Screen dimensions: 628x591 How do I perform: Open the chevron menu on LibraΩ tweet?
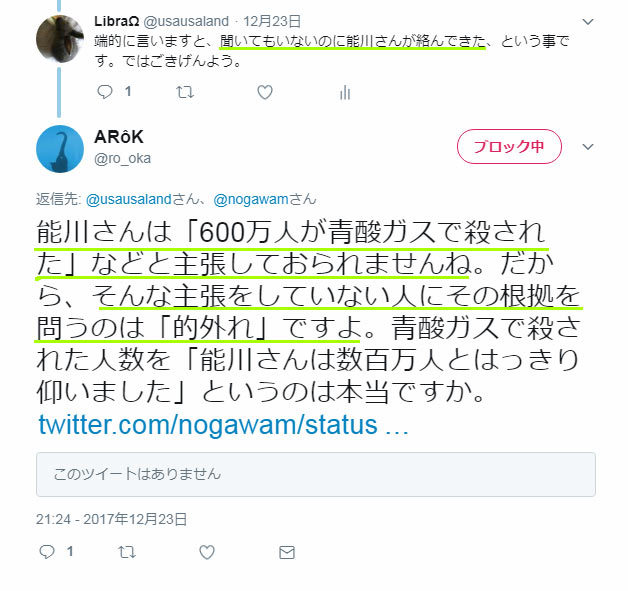(588, 22)
